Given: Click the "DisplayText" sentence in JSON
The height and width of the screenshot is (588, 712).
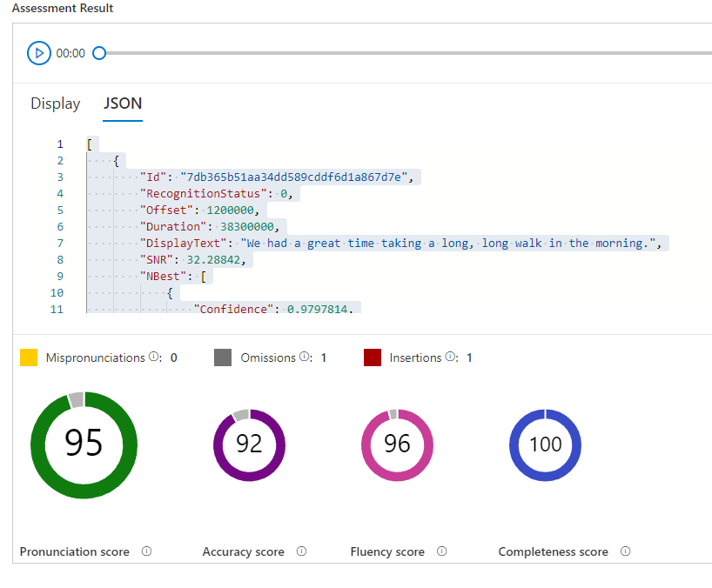Looking at the screenshot, I should pyautogui.click(x=448, y=244).
